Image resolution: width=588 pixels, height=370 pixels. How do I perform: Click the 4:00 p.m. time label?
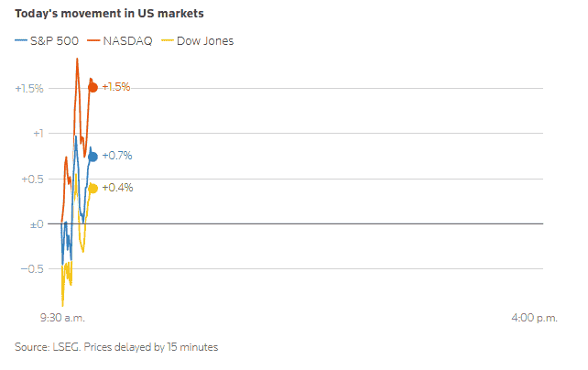pyautogui.click(x=533, y=317)
